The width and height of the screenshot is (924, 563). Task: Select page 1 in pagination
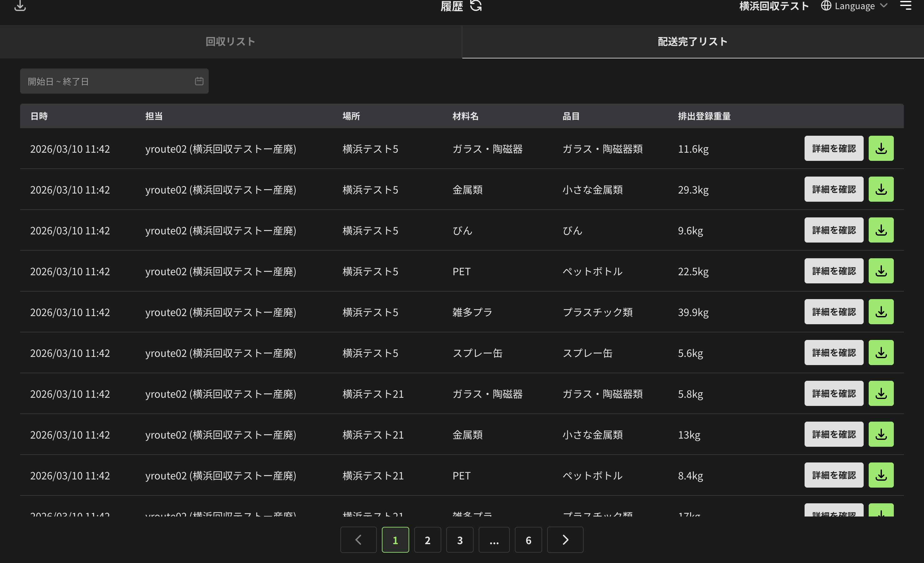[x=395, y=540]
